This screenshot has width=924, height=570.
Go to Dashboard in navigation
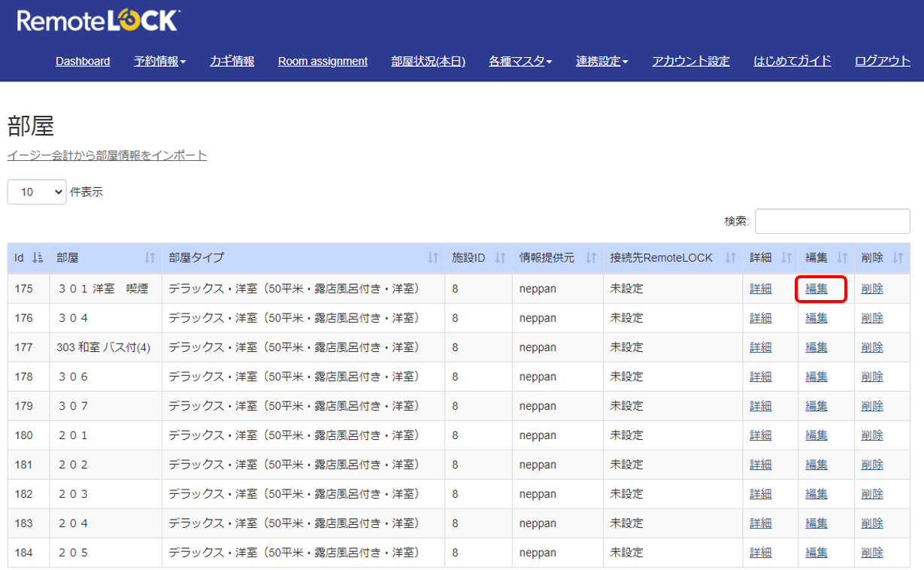tap(83, 61)
